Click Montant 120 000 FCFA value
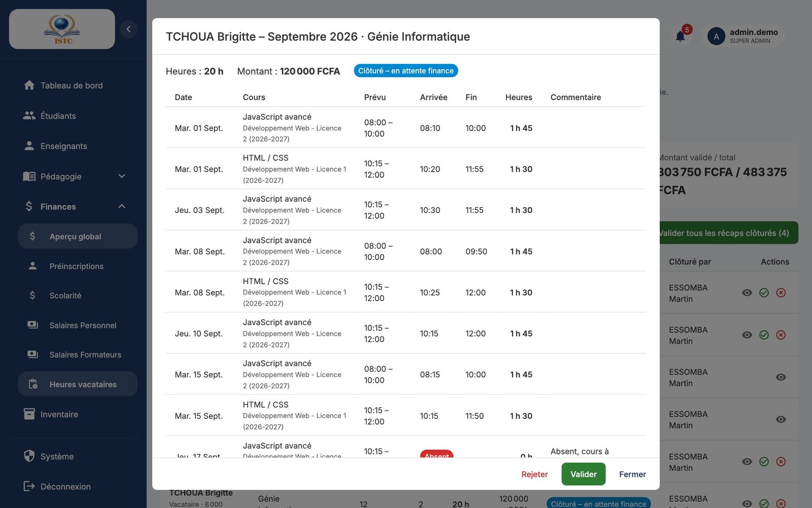 [x=310, y=71]
